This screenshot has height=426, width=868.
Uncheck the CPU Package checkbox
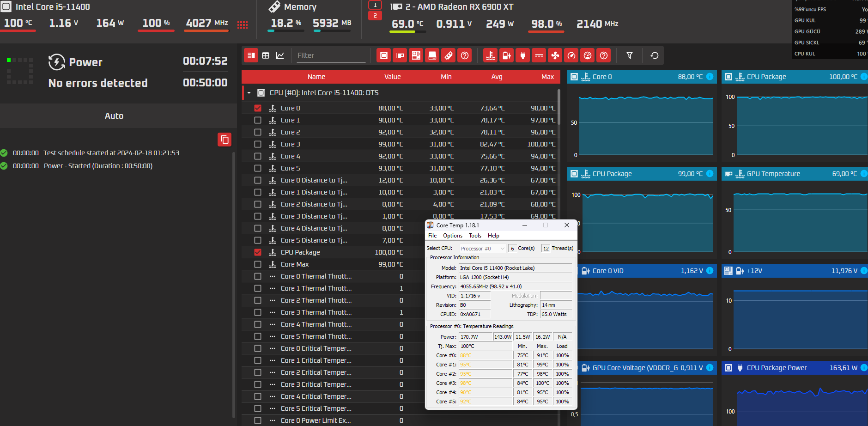point(258,252)
